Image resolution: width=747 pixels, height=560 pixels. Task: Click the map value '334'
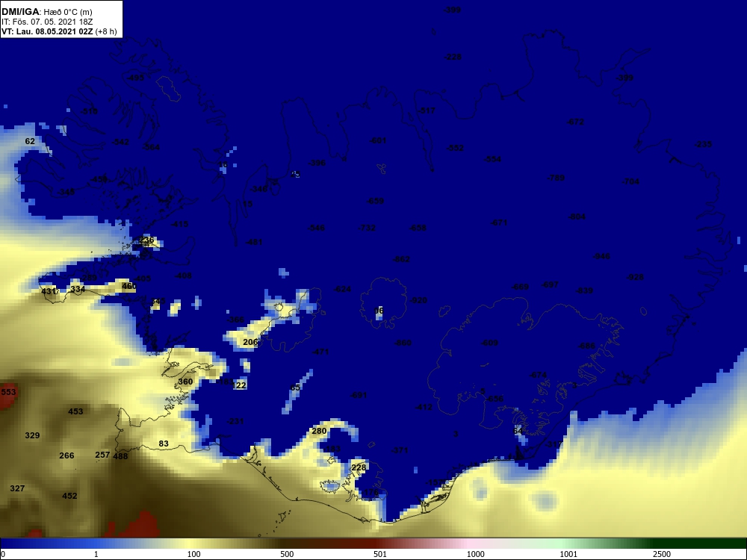[78, 289]
